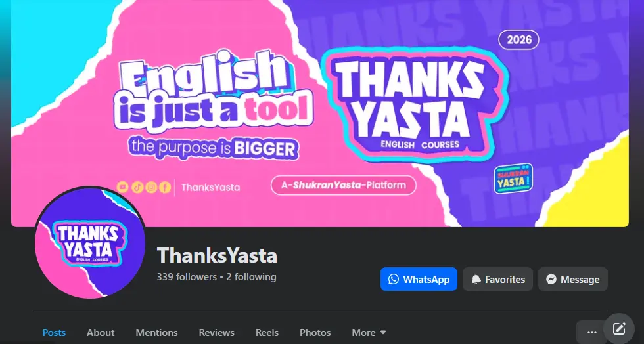Image resolution: width=644 pixels, height=344 pixels.
Task: Click the WhatsApp icon on the blue button
Action: pyautogui.click(x=394, y=279)
